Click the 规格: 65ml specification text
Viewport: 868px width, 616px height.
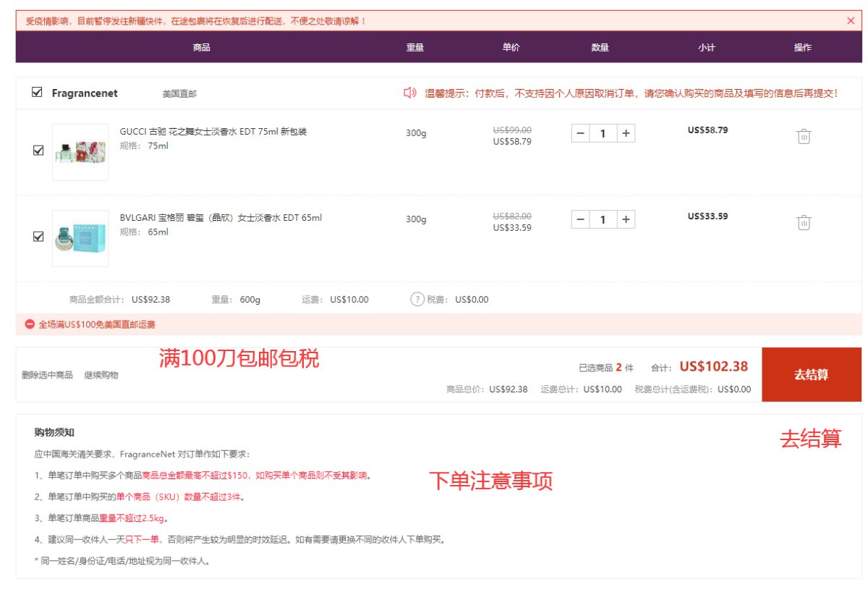click(x=144, y=232)
